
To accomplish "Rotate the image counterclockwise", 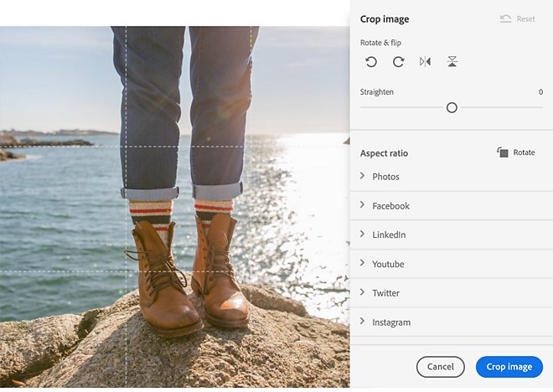I will pyautogui.click(x=371, y=62).
